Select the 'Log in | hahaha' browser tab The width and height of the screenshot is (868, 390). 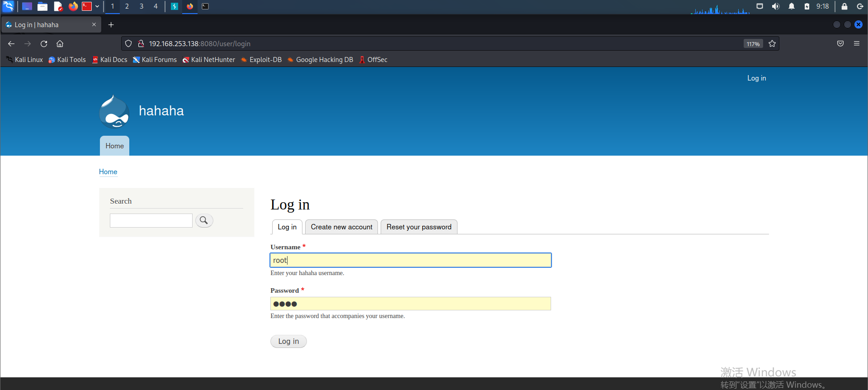click(x=51, y=25)
